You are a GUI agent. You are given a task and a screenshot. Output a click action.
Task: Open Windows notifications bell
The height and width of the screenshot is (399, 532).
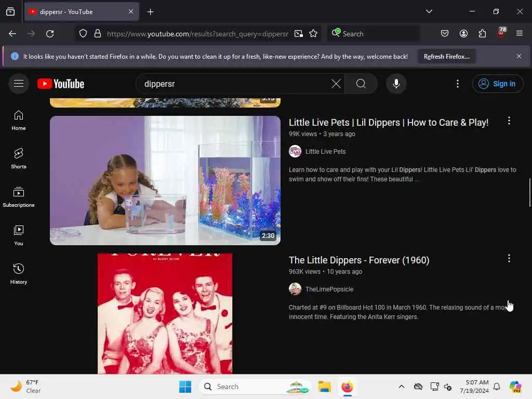click(497, 387)
